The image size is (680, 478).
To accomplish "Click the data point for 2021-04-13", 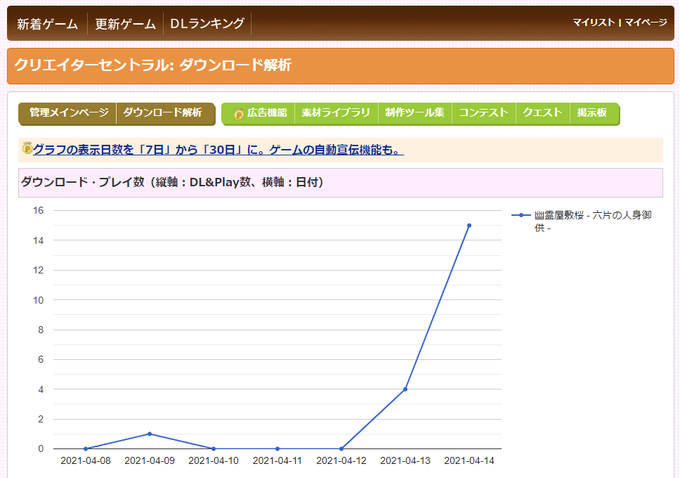I will click(405, 390).
